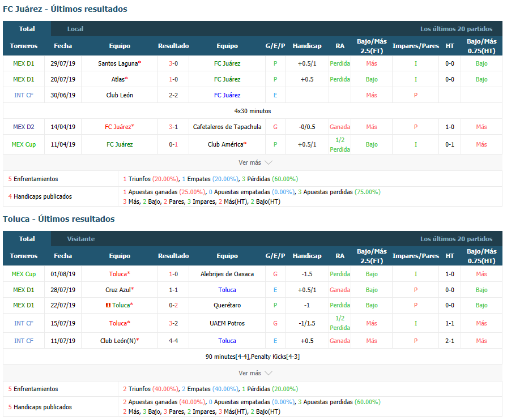Viewport: 507px width, 420px height.
Task: Click the 3-0 result for Santos Laguna match
Action: click(x=173, y=63)
